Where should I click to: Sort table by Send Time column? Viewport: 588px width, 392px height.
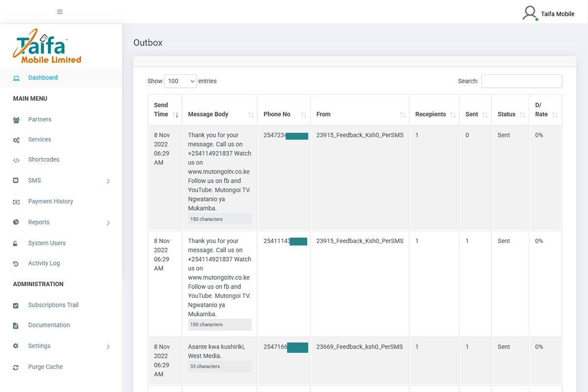pos(165,110)
